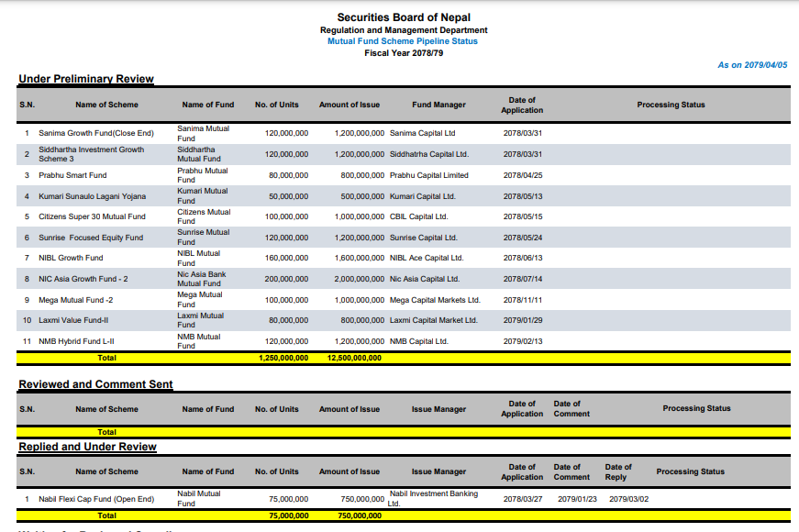Select the "NIC Asia Growth Fund - 2" row name
799x532 pixels.
pos(83,279)
